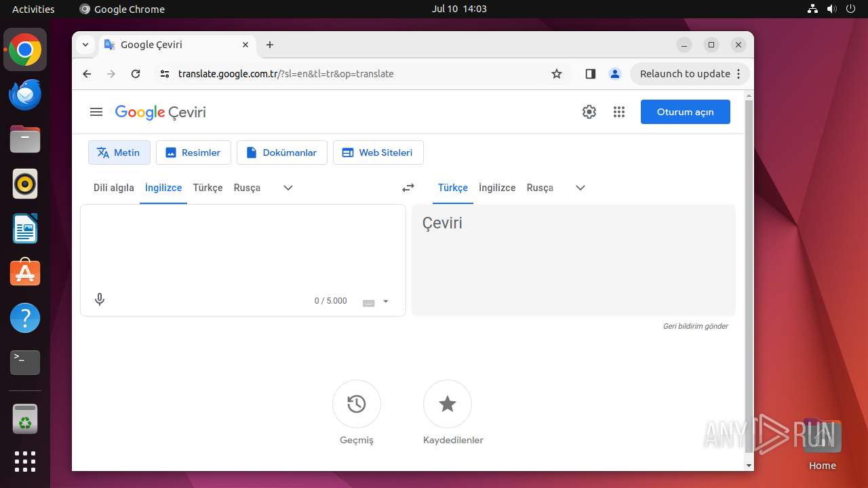Image resolution: width=868 pixels, height=488 pixels.
Task: Open Chrome tab search dropdown
Action: [x=85, y=45]
